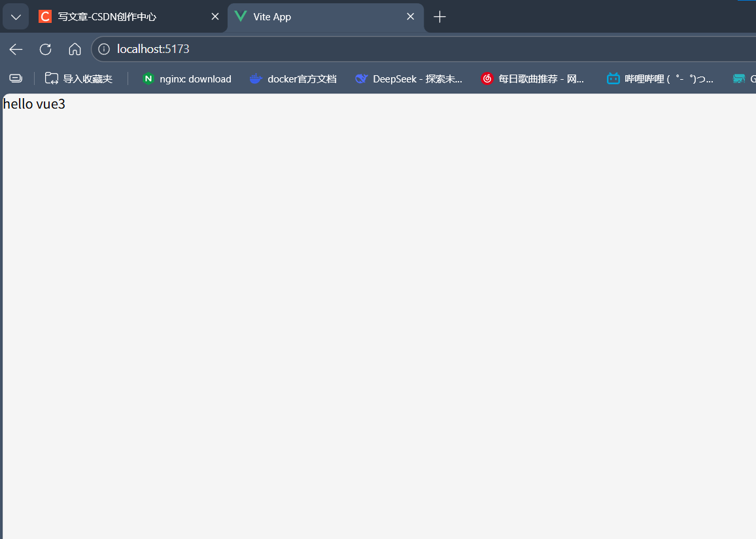Image resolution: width=756 pixels, height=539 pixels.
Task: Open the nginx: download bookmark
Action: (x=187, y=78)
